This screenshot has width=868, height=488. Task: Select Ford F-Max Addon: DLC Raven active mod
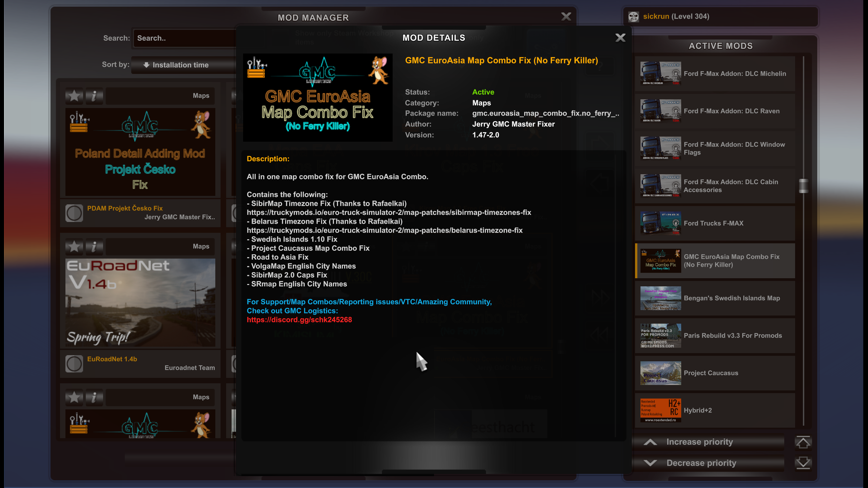715,111
